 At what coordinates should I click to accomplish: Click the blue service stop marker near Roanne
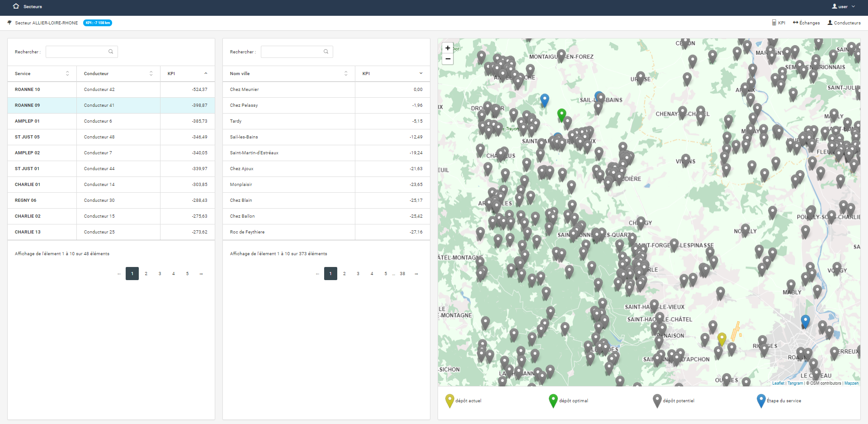click(x=805, y=321)
